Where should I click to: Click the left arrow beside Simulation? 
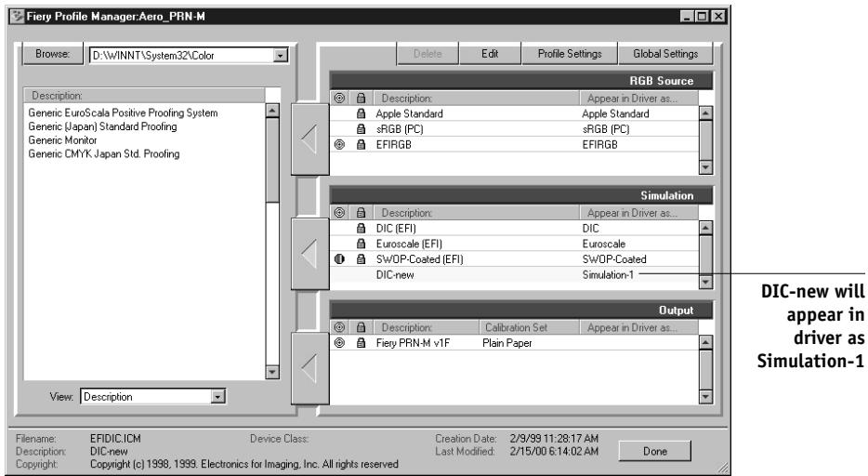pyautogui.click(x=310, y=254)
